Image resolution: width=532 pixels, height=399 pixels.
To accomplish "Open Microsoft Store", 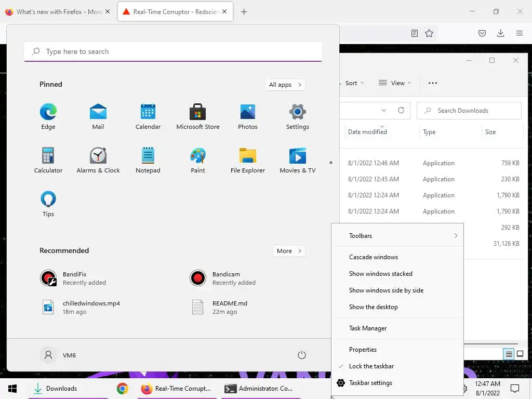I will (198, 116).
